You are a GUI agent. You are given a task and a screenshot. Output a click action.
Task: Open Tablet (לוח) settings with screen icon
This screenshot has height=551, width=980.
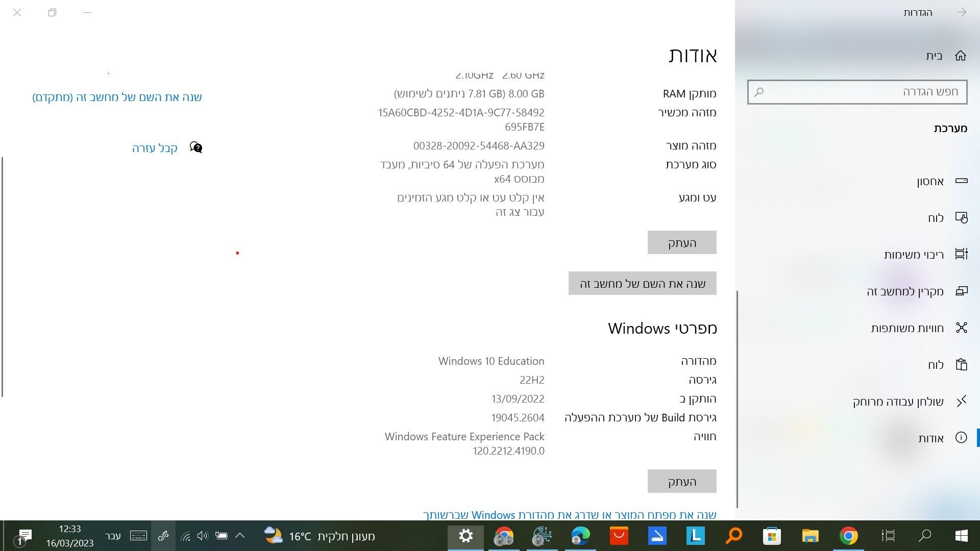click(x=947, y=218)
